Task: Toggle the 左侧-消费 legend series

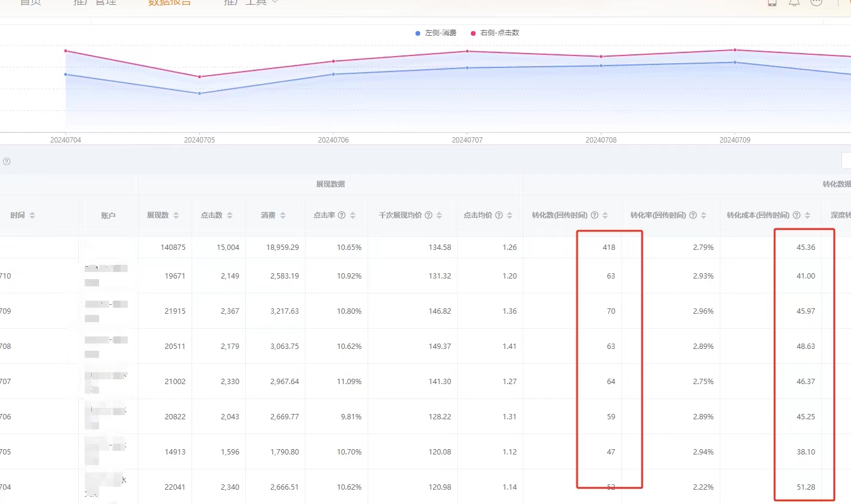Action: coord(436,33)
